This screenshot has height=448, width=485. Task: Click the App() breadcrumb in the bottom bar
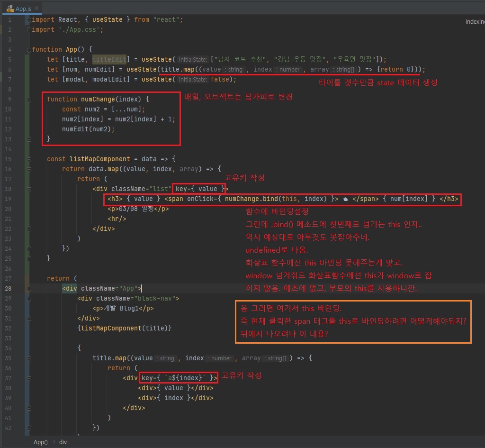[x=41, y=442]
